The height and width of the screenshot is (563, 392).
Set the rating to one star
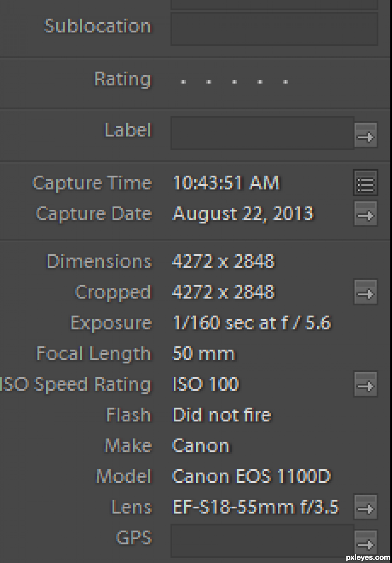[x=183, y=82]
